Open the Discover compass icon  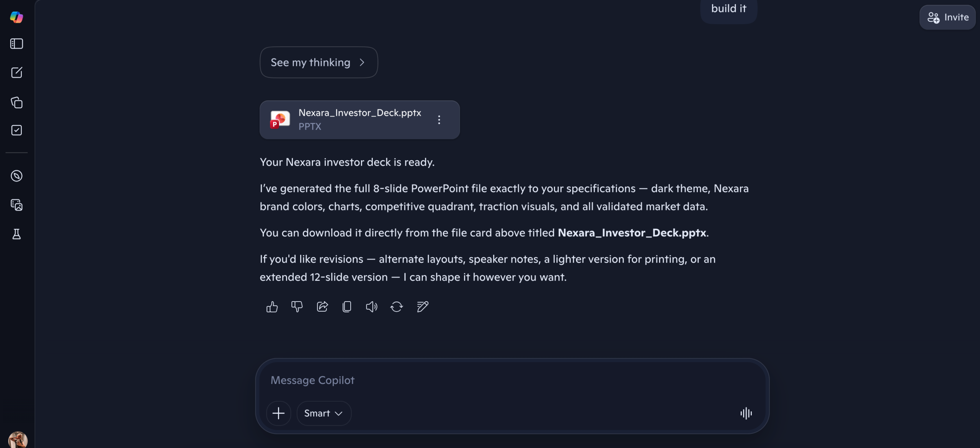pyautogui.click(x=16, y=176)
